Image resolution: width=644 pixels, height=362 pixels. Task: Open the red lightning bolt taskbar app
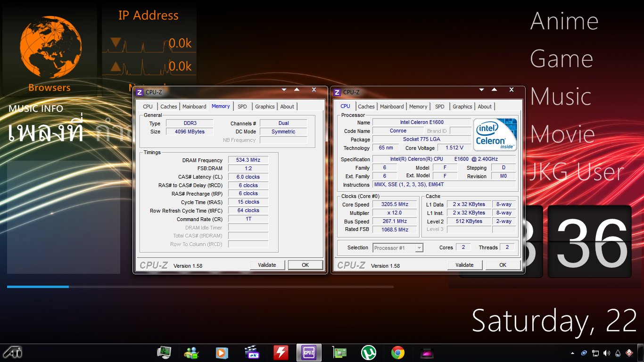click(x=281, y=353)
